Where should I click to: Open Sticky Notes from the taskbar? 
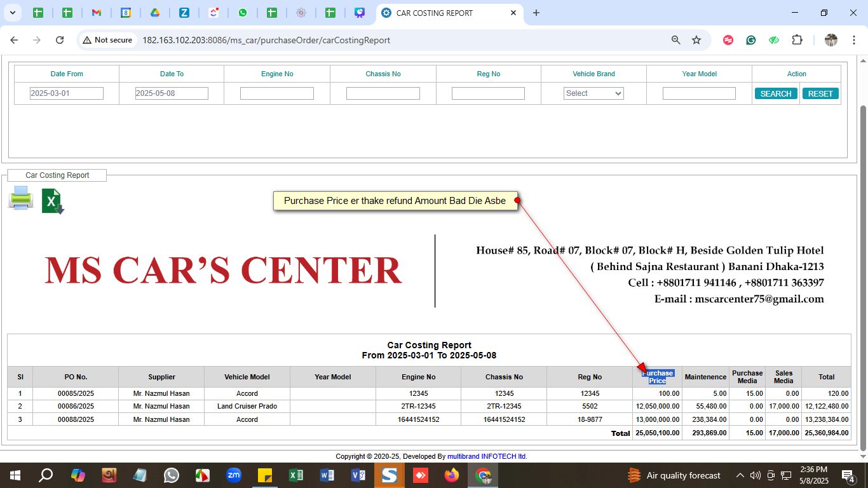[265, 475]
